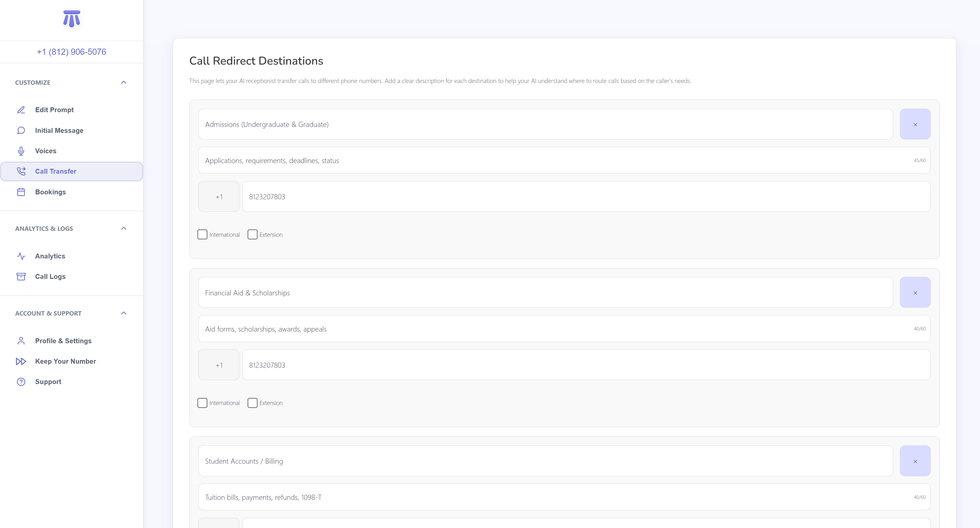This screenshot has height=528, width=980.
Task: Remove the Admissions redirect destination
Action: (915, 124)
